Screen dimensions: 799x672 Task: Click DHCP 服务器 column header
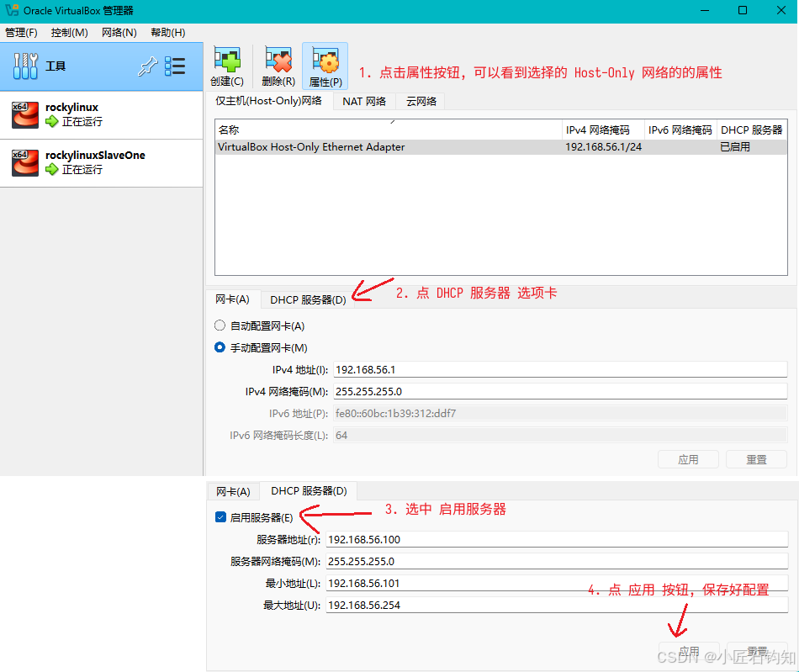752,130
